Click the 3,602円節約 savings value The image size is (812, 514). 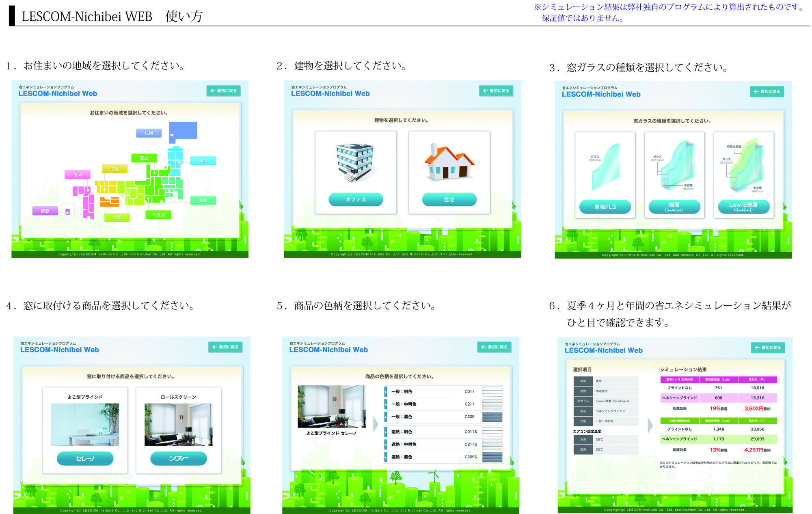[758, 409]
